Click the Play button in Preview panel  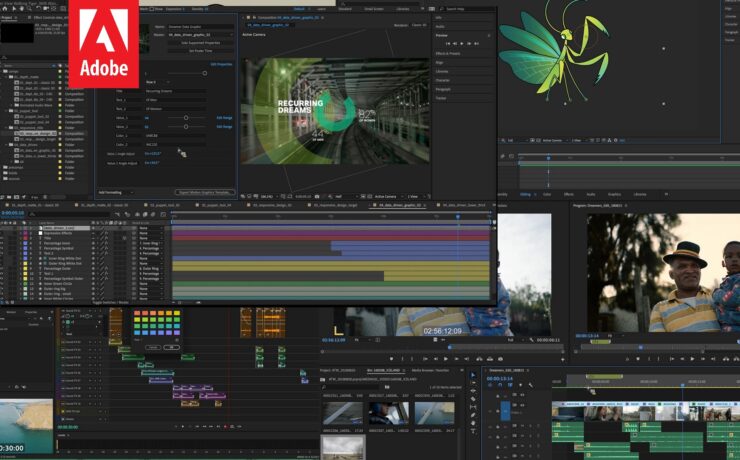pos(462,43)
